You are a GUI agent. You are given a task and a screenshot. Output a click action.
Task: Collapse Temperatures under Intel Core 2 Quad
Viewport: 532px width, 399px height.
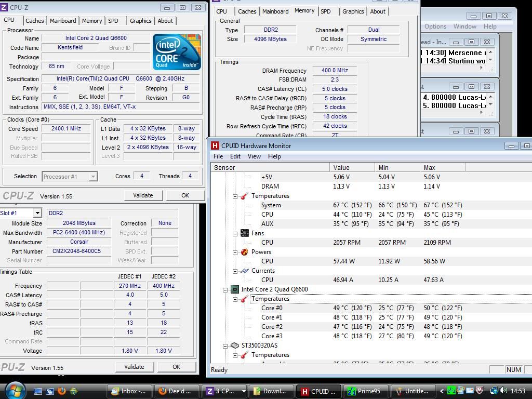pos(235,299)
